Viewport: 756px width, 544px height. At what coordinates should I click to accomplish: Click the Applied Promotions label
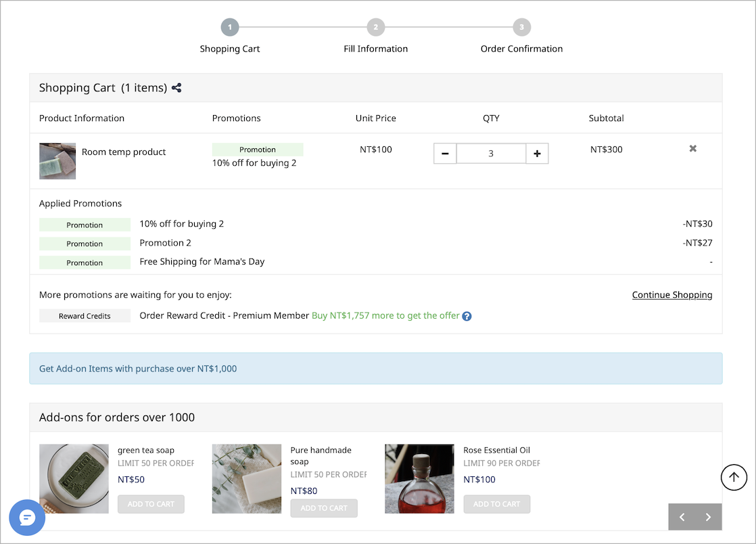point(80,204)
